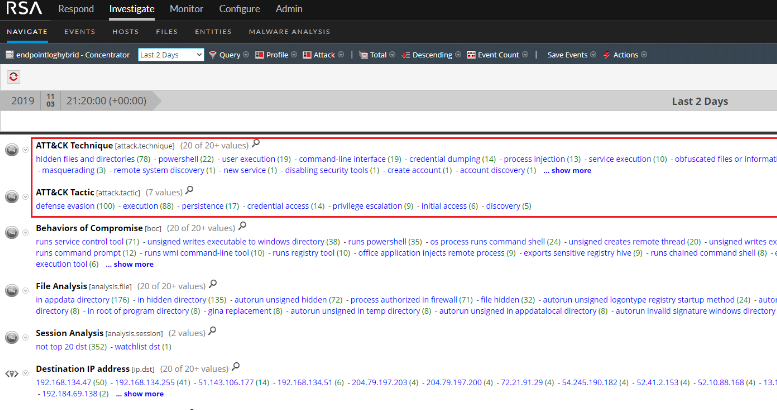Click the round icon left of ATT&CK Technique

click(x=11, y=151)
